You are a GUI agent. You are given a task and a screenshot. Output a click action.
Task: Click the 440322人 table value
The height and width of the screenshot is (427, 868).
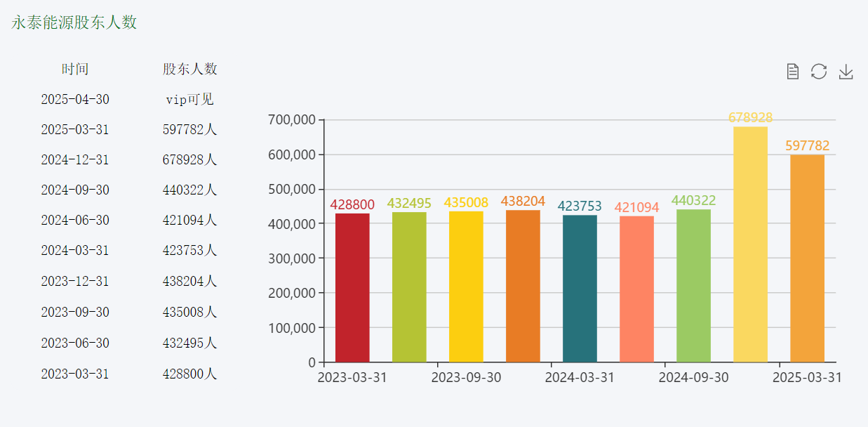190,190
